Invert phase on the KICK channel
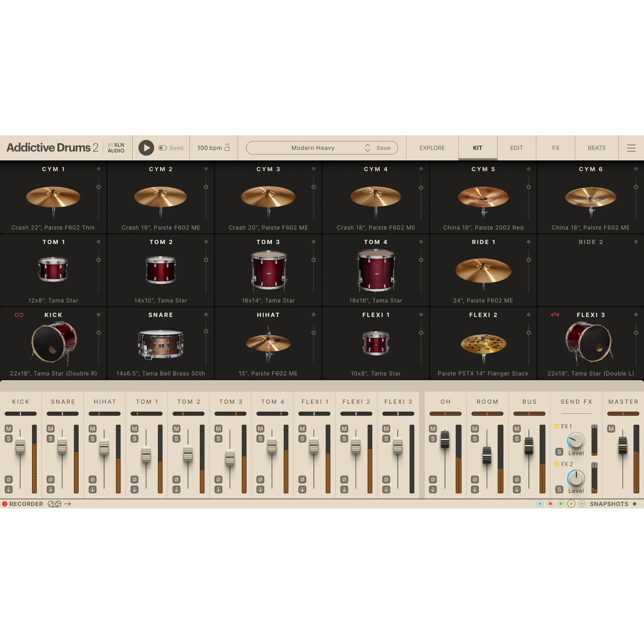 9,479
